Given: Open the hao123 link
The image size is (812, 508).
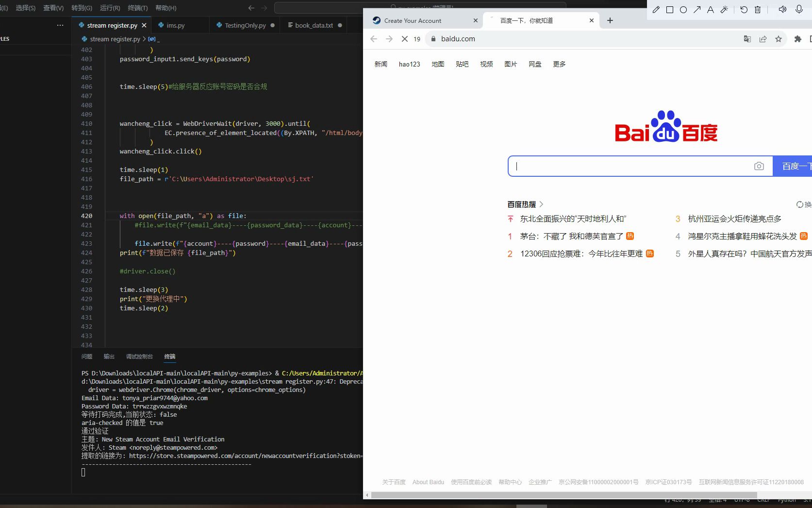Looking at the screenshot, I should coord(410,64).
